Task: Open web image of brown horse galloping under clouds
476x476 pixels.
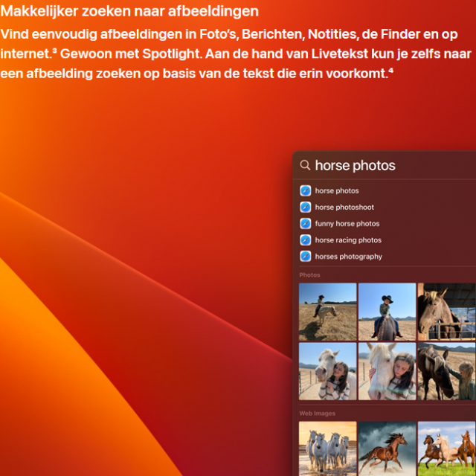Action: tap(387, 448)
